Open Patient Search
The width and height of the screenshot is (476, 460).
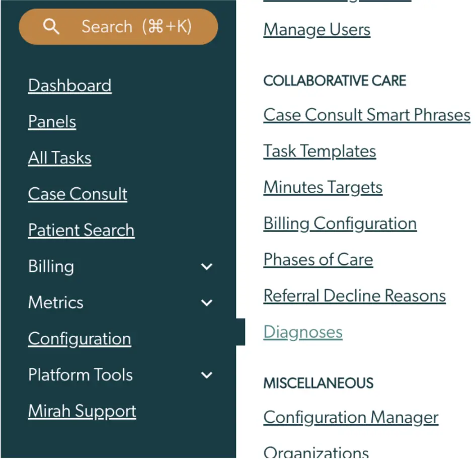tap(81, 231)
